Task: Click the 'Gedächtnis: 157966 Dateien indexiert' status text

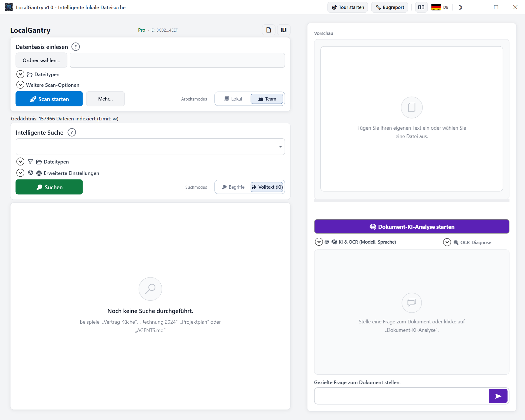Action: (65, 119)
